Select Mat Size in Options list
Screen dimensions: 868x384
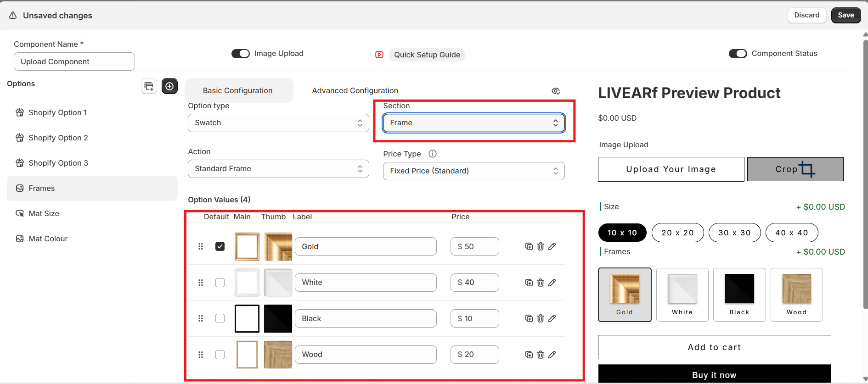pos(92,213)
